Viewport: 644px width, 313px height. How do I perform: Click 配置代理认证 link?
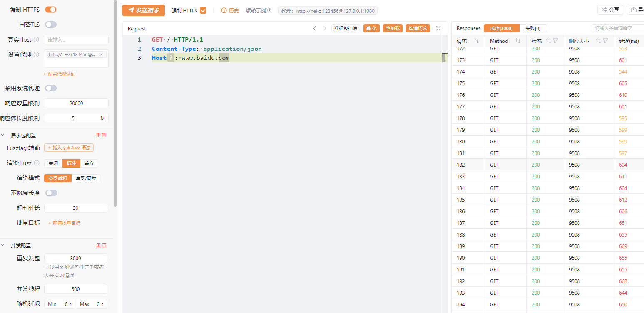(x=60, y=74)
